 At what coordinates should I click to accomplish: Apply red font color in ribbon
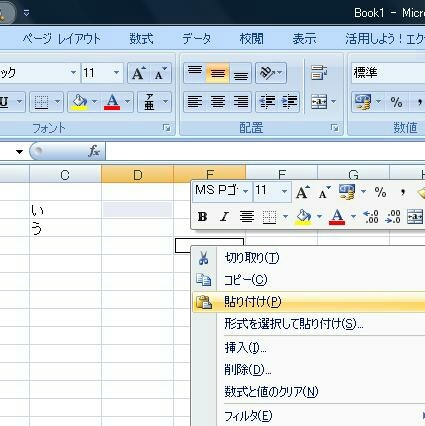pyautogui.click(x=112, y=102)
